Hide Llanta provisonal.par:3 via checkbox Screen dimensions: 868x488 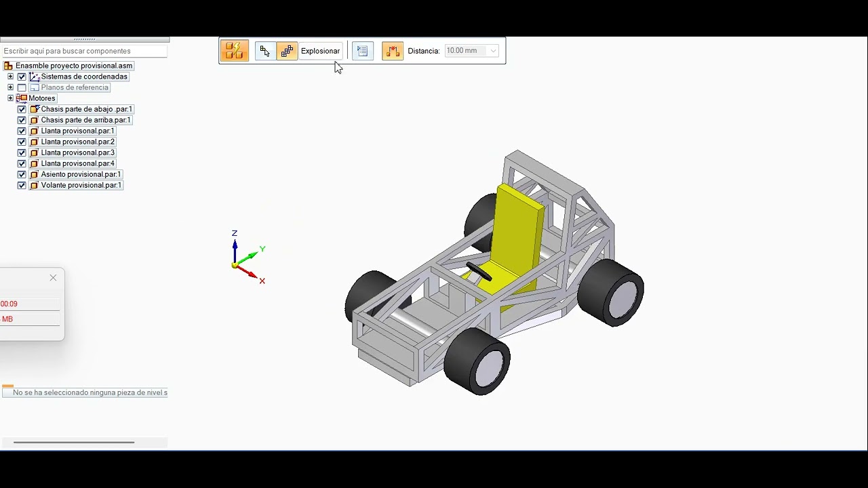[22, 152]
